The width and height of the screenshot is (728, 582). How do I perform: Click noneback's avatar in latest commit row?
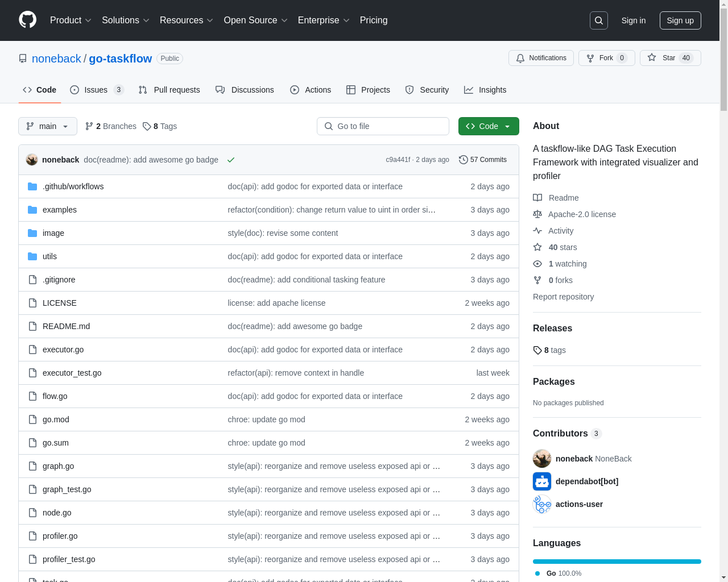(32, 160)
